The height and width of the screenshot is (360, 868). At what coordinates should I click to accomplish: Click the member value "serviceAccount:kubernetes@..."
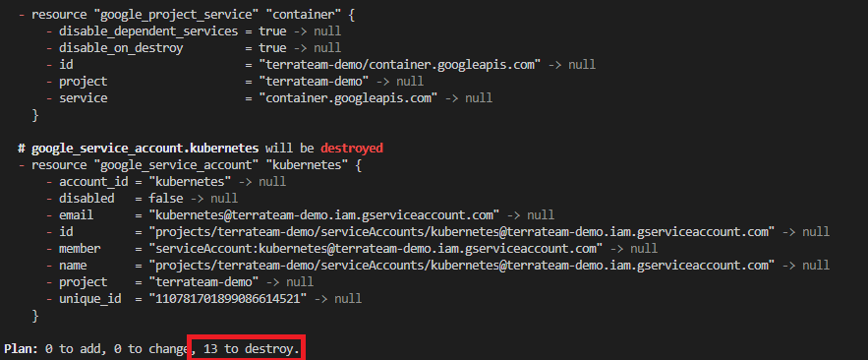click(x=376, y=249)
